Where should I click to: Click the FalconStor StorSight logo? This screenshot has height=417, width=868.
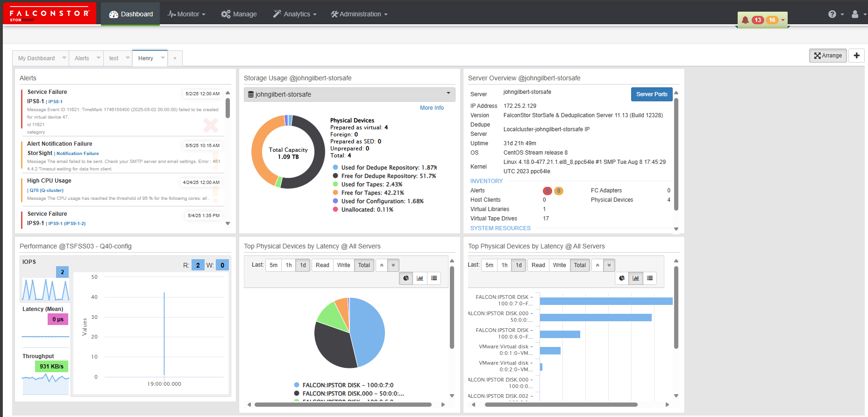coord(50,14)
